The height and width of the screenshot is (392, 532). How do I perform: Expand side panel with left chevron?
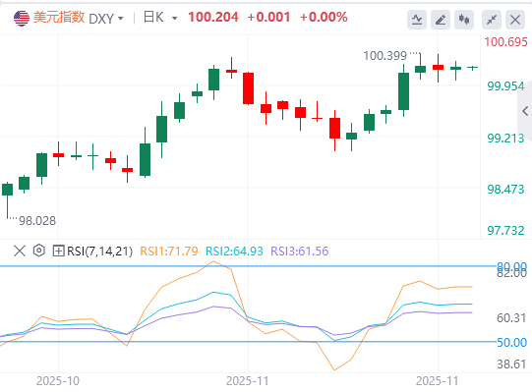coord(525,111)
